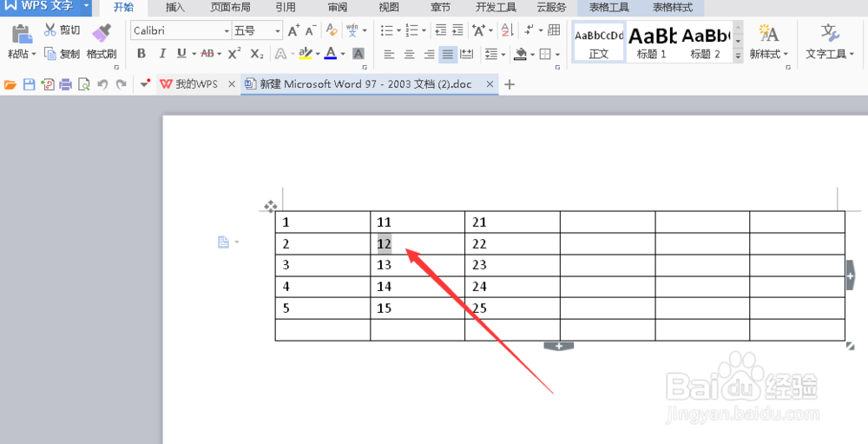This screenshot has width=868, height=444.
Task: Apply bulleted list
Action: pos(386,30)
